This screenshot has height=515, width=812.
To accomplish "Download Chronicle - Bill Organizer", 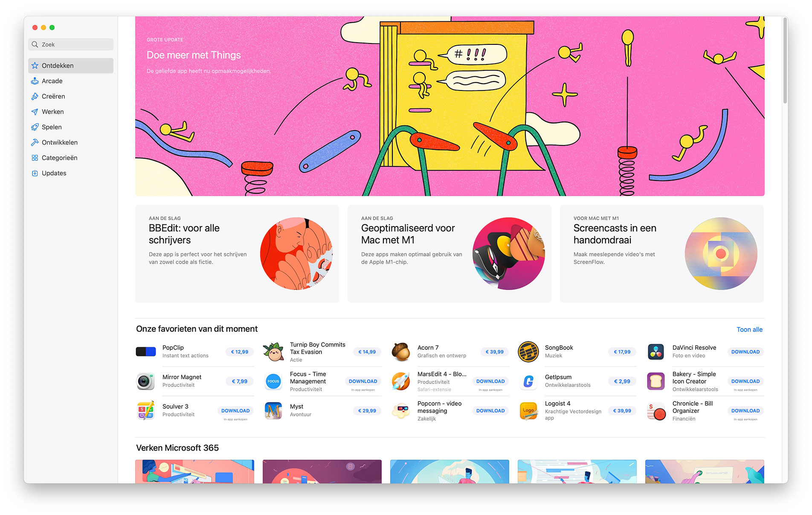I will pos(745,411).
